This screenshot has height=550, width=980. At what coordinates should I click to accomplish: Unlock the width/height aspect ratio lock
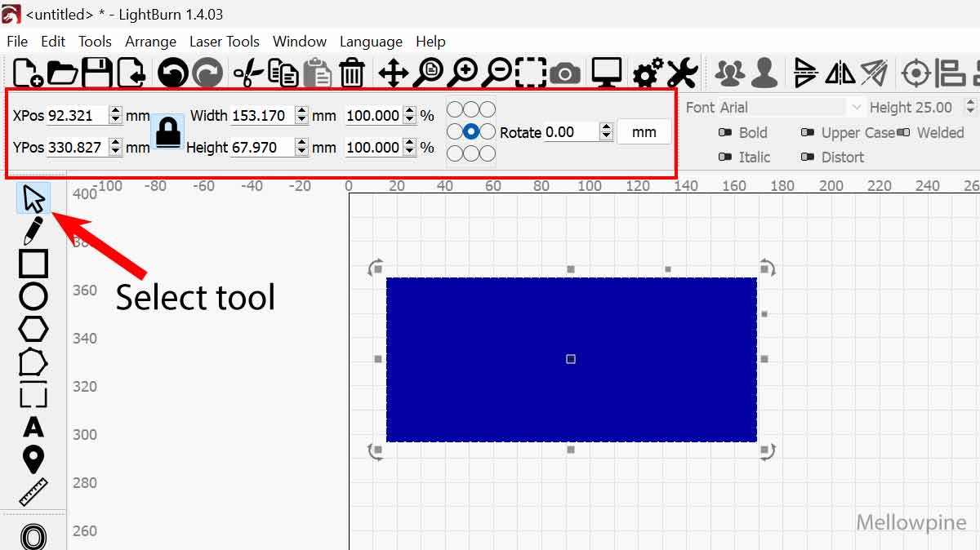pos(167,132)
